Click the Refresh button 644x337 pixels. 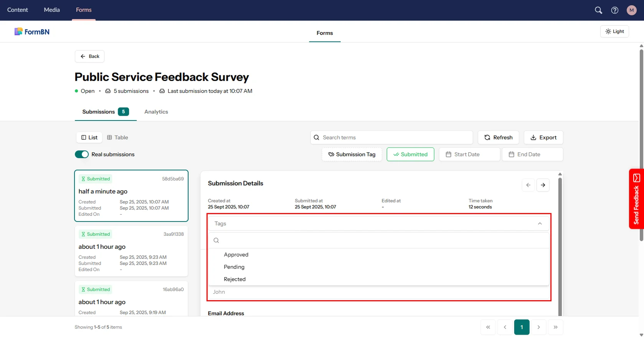click(498, 137)
